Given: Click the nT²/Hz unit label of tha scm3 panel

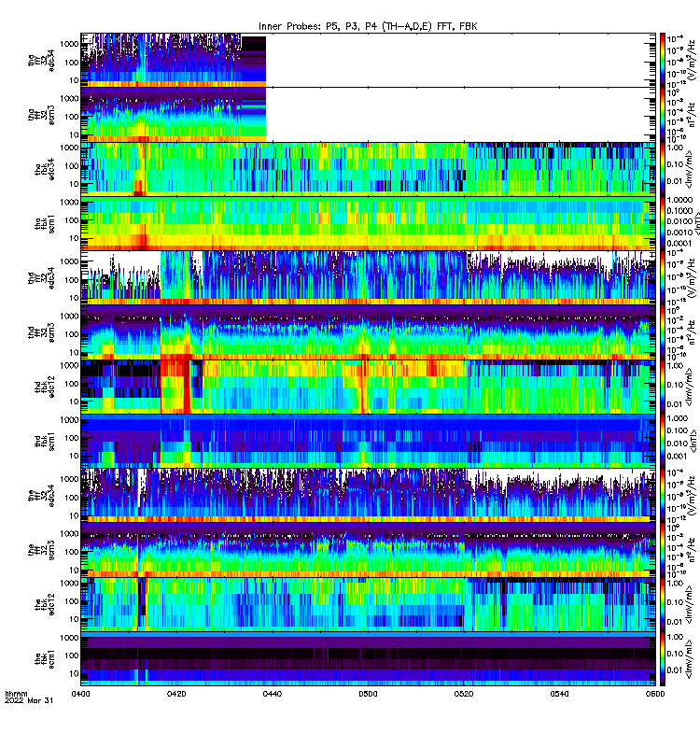Looking at the screenshot, I should [x=693, y=115].
